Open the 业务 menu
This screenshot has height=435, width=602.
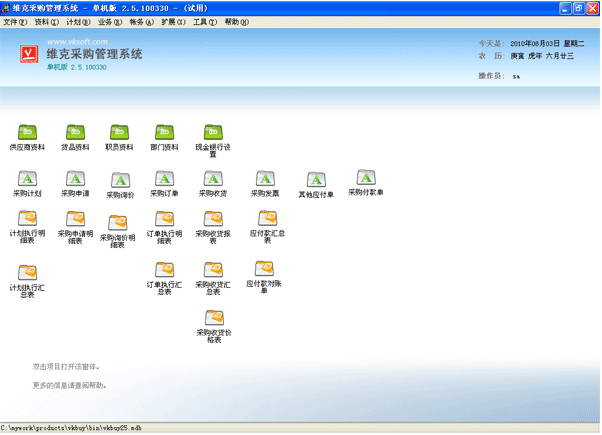coord(110,22)
